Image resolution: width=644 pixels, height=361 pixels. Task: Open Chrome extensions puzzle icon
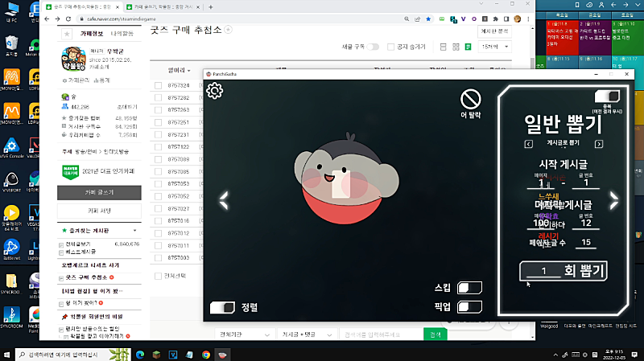click(496, 18)
